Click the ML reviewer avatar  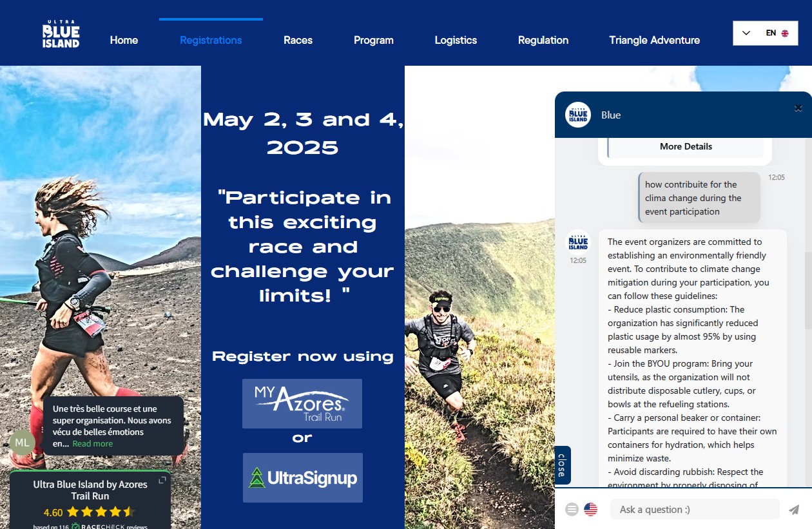click(22, 442)
